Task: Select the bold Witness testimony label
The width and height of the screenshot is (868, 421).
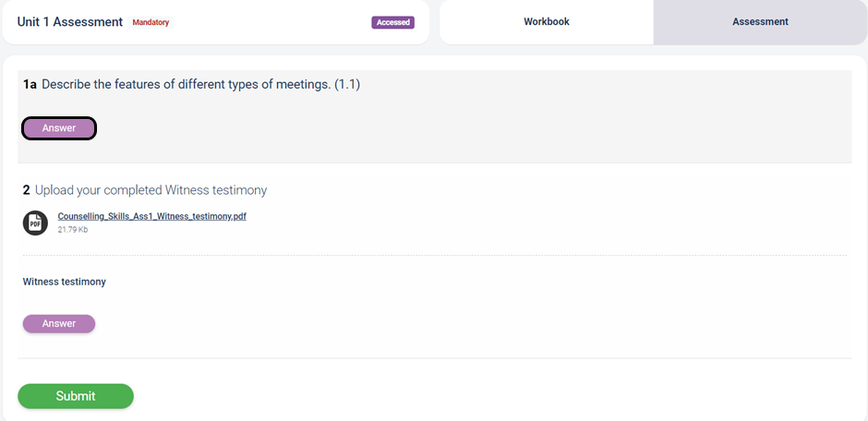Action: coord(65,282)
